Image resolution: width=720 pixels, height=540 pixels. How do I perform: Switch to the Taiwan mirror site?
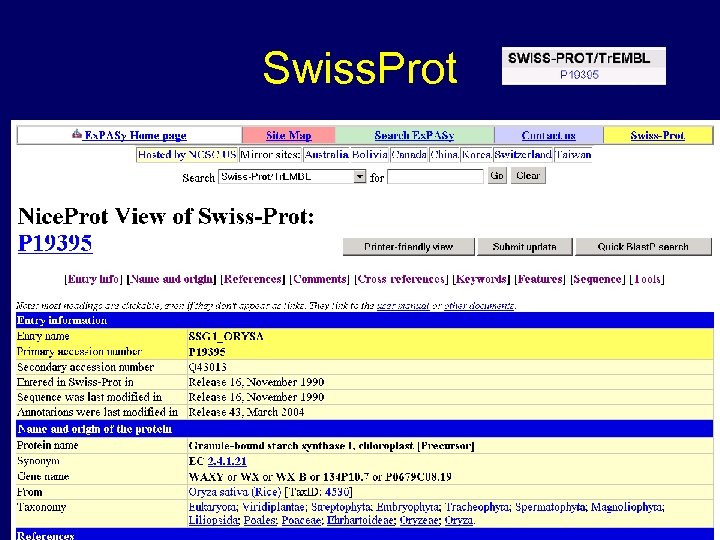point(573,155)
